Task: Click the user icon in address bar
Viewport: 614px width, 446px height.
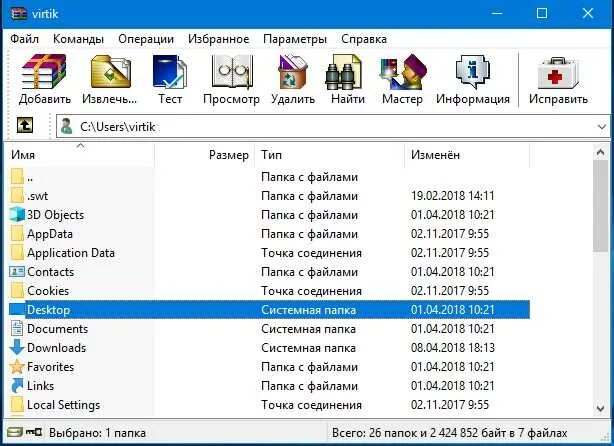Action: coord(67,126)
